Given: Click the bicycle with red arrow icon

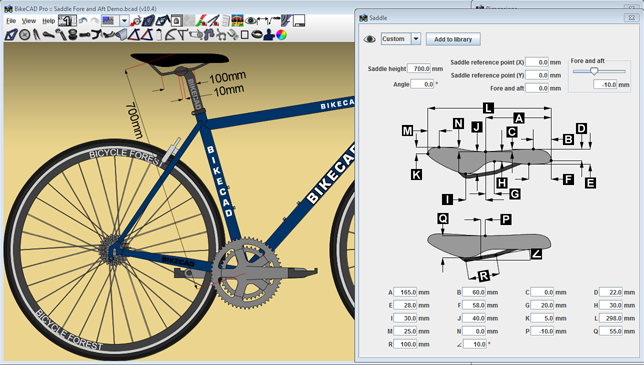Looking at the screenshot, I should [x=136, y=21].
